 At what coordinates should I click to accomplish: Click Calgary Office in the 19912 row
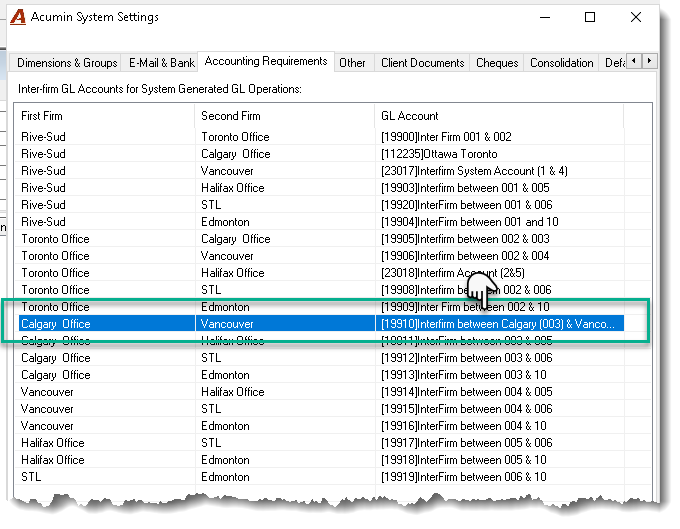click(x=56, y=358)
